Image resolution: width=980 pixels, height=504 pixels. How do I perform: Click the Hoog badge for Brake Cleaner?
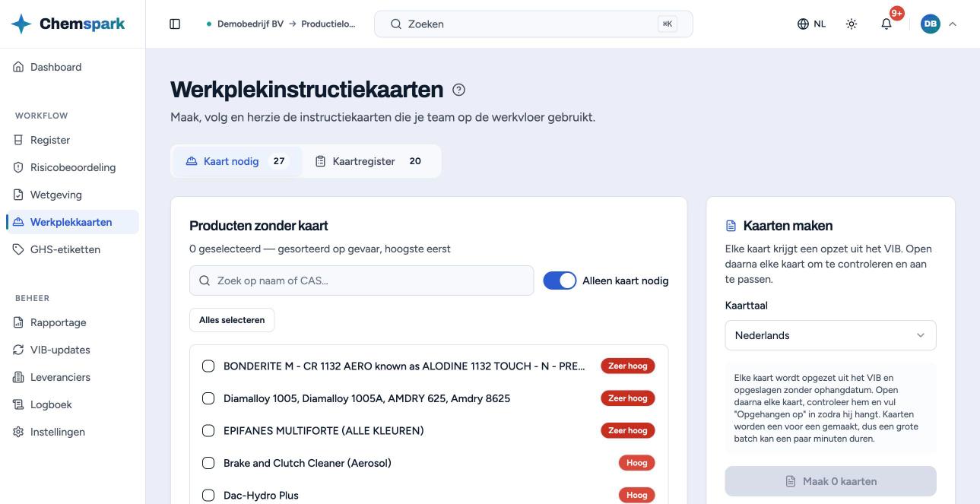point(637,463)
